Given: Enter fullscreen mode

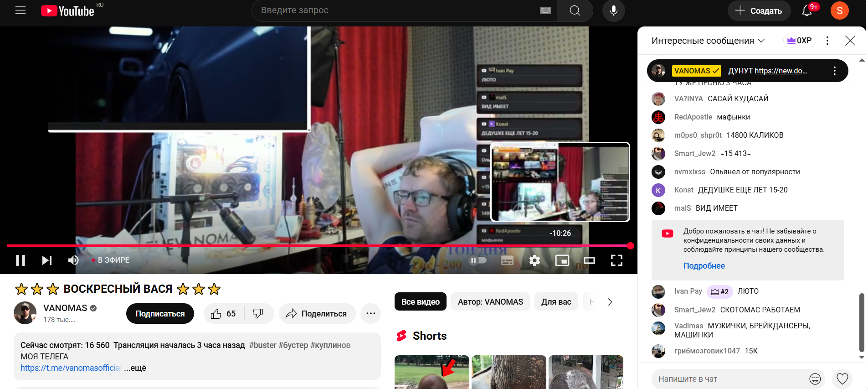Looking at the screenshot, I should (x=616, y=260).
